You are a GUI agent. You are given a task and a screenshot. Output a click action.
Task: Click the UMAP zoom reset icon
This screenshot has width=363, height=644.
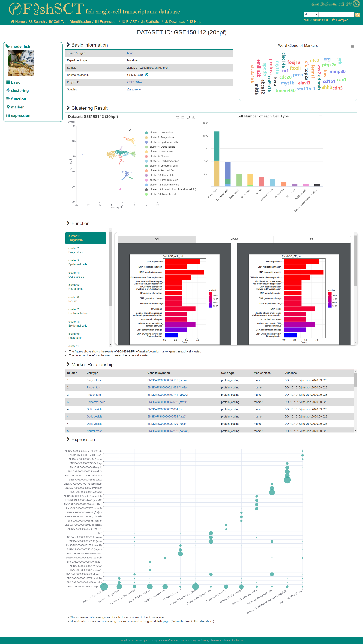tap(183, 117)
